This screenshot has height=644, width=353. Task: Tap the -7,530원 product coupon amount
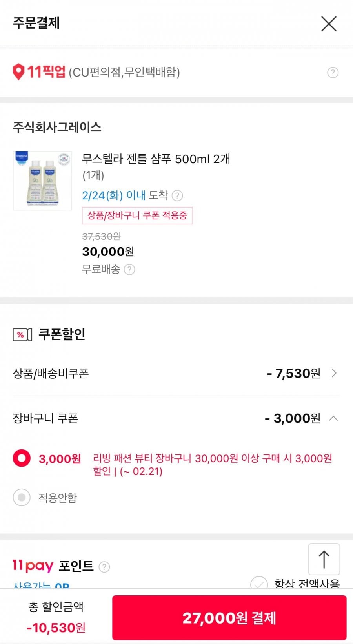(293, 374)
